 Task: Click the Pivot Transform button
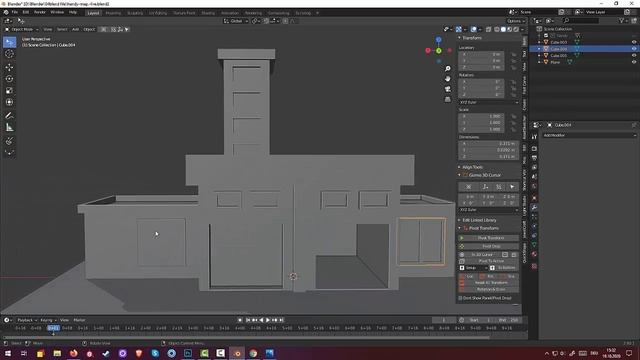coord(489,238)
